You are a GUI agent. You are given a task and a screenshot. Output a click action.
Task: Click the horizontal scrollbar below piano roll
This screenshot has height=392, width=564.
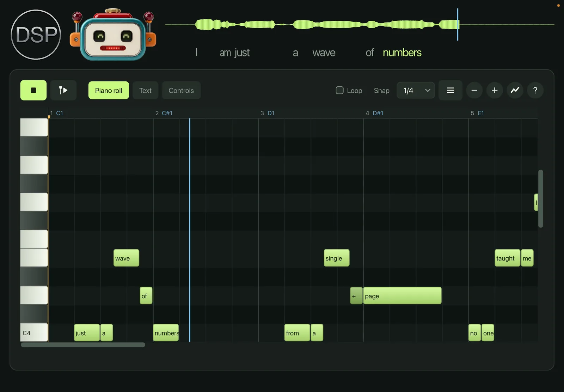click(83, 345)
